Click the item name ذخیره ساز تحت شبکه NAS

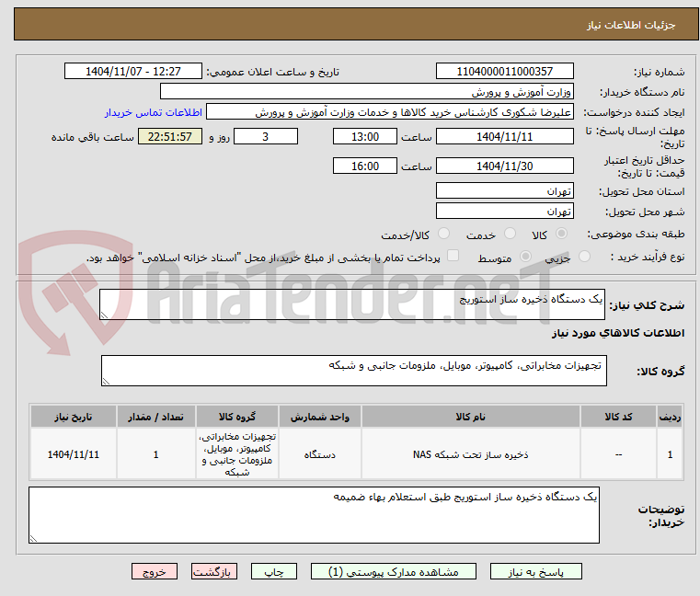point(471,454)
